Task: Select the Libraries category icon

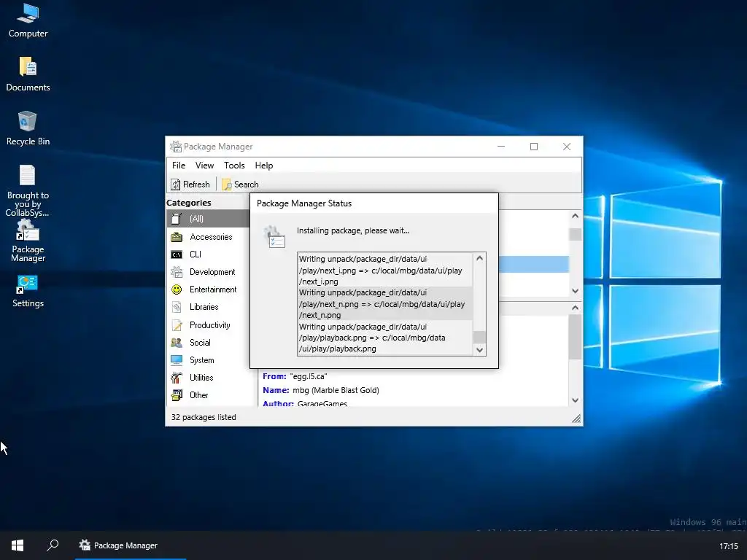Action: 177,307
